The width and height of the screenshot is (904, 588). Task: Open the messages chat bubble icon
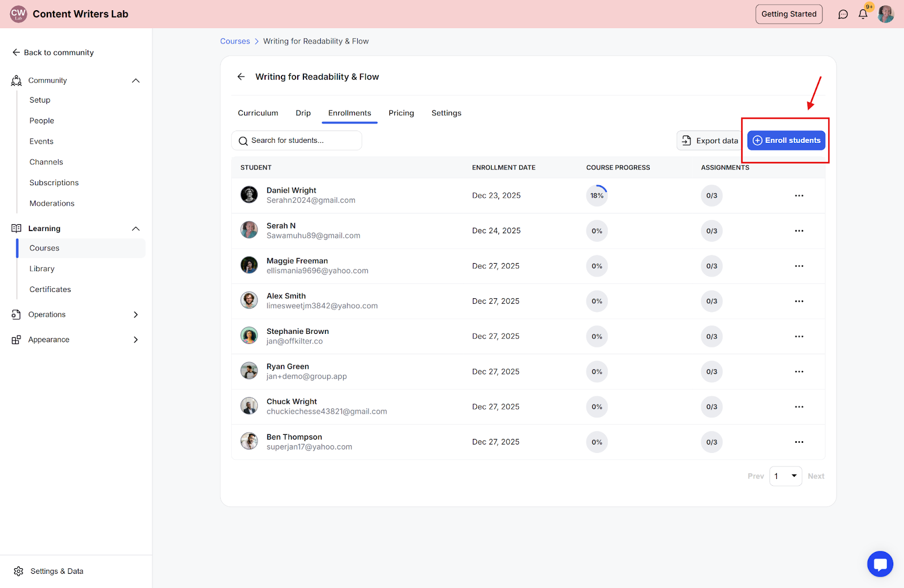[x=843, y=14]
